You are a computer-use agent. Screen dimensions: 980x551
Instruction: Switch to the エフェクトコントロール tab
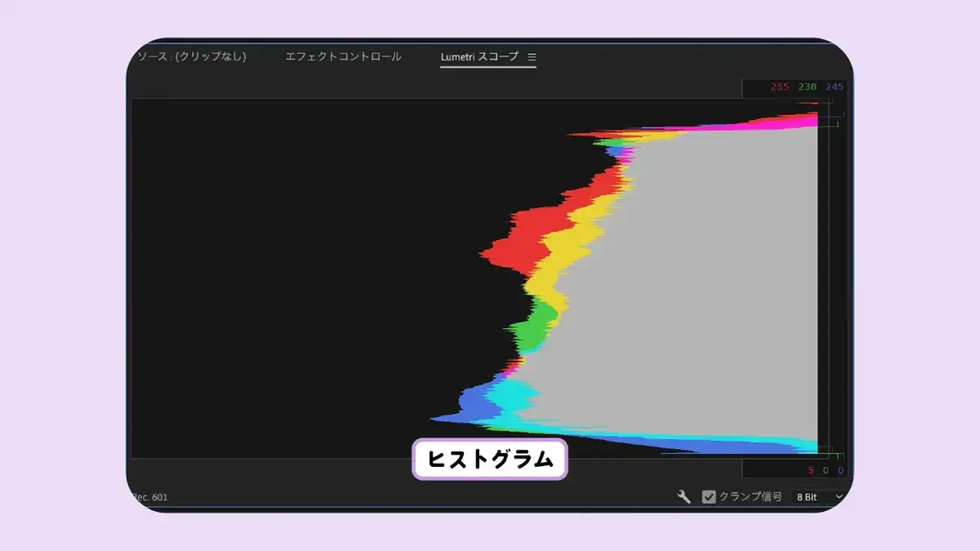pos(343,57)
